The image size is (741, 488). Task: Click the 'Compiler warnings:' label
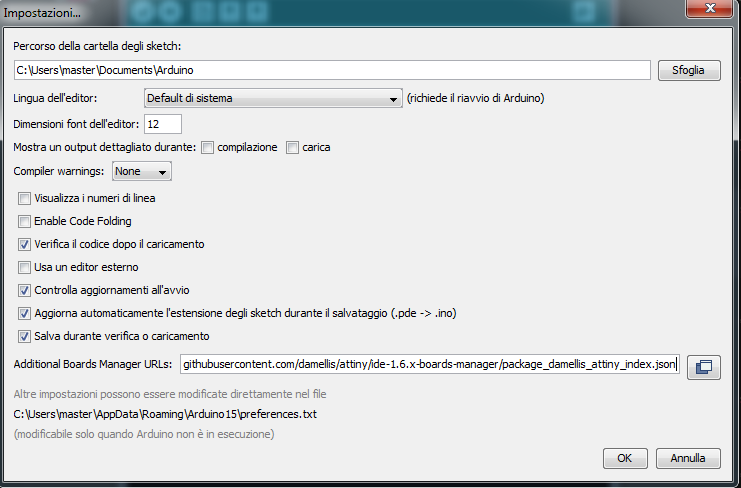click(59, 171)
